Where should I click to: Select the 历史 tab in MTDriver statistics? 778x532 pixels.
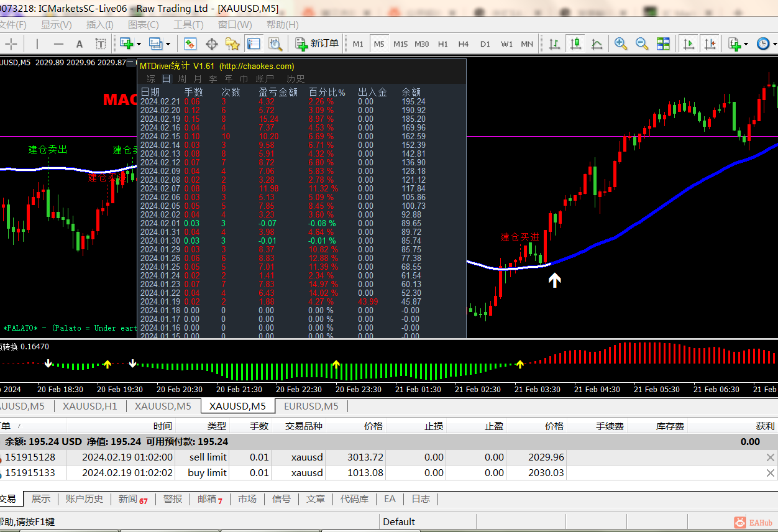(296, 79)
